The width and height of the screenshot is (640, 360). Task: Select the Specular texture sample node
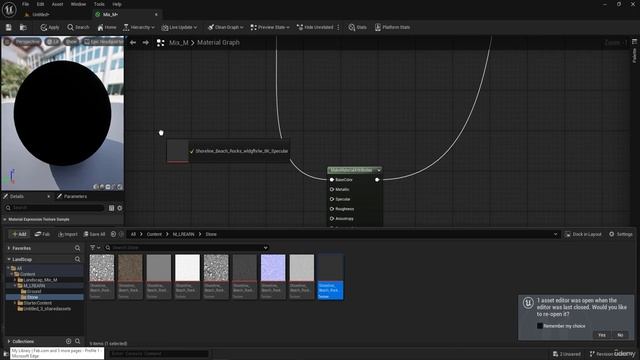[x=228, y=151]
